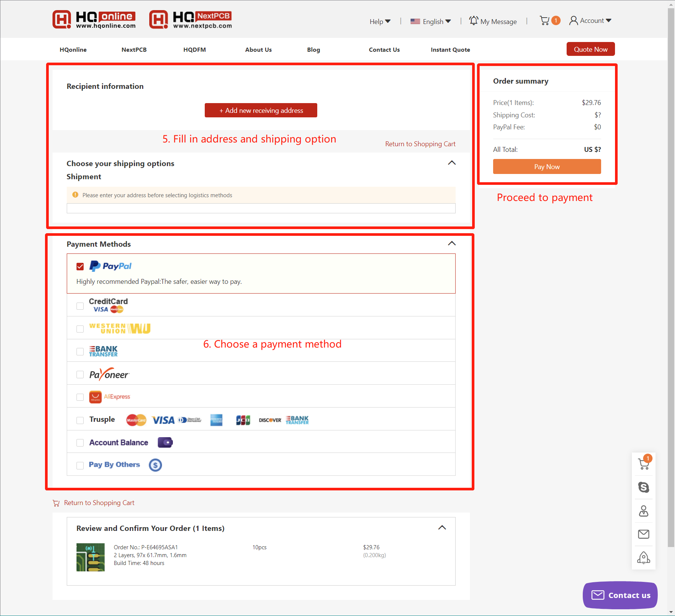Select the Payoneer payment checkbox
Screen dimensions: 675x616
pyautogui.click(x=80, y=375)
